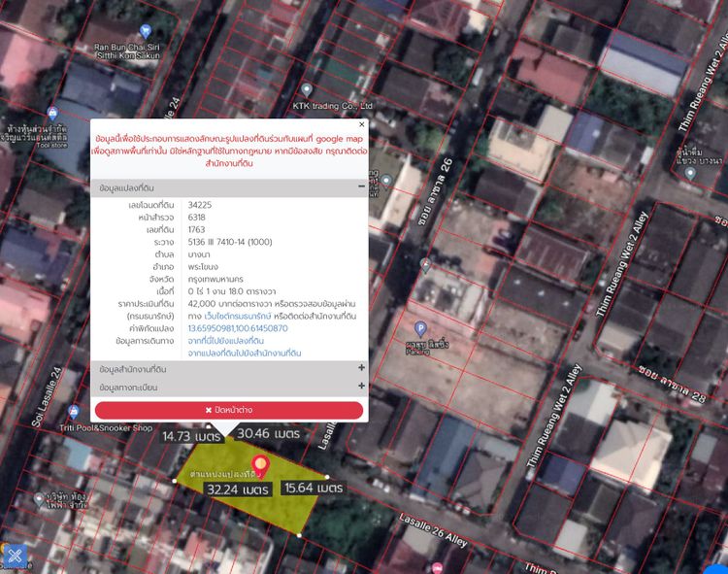Expand the ข้อมูลสำนักงานที่ดิน section
The width and height of the screenshot is (728, 574).
pos(361,369)
